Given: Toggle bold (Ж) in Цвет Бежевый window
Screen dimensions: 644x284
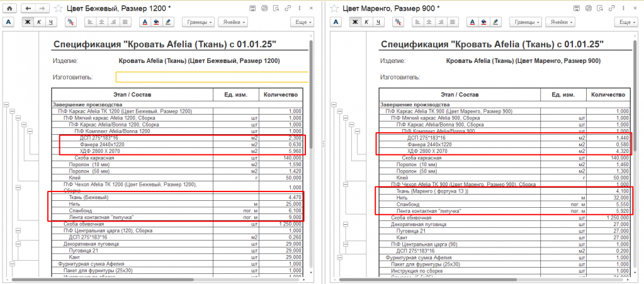Looking at the screenshot, I should pos(28,22).
